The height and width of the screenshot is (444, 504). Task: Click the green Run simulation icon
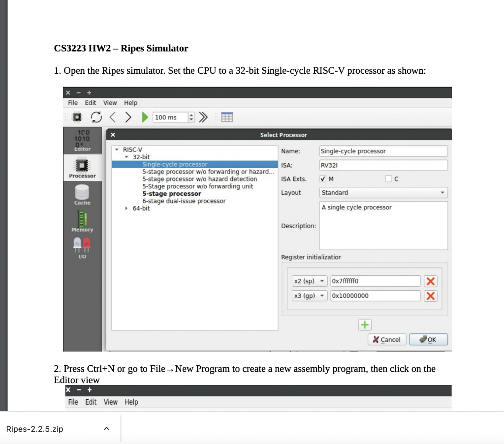tap(145, 117)
